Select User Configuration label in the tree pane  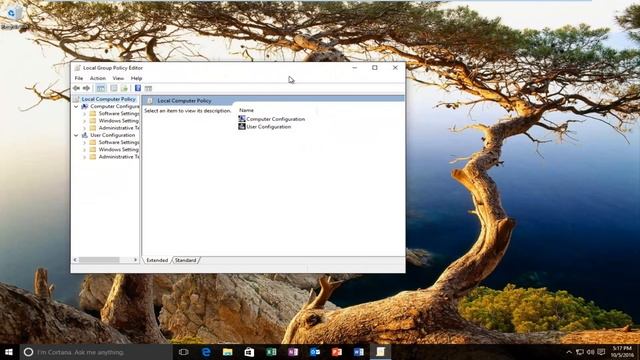pos(113,135)
